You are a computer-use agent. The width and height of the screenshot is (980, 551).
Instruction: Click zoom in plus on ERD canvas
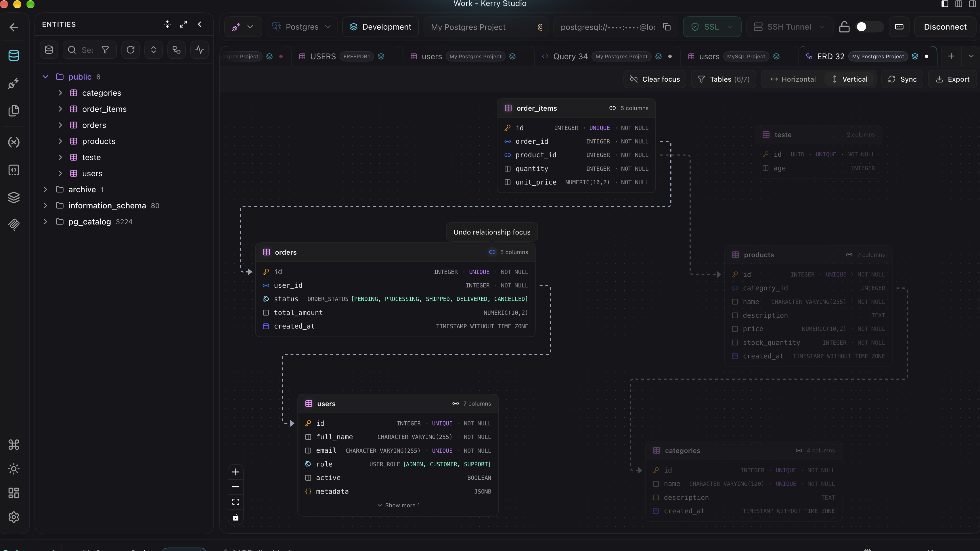coord(236,472)
